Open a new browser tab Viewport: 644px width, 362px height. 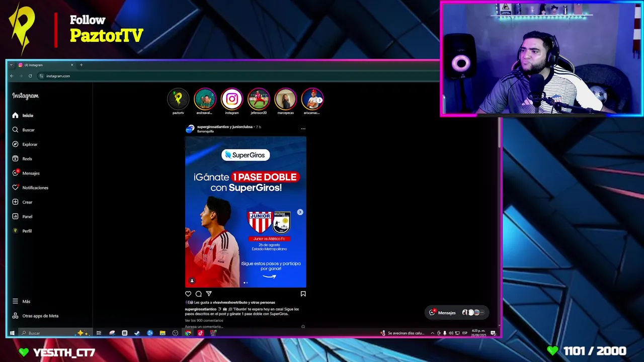click(81, 65)
